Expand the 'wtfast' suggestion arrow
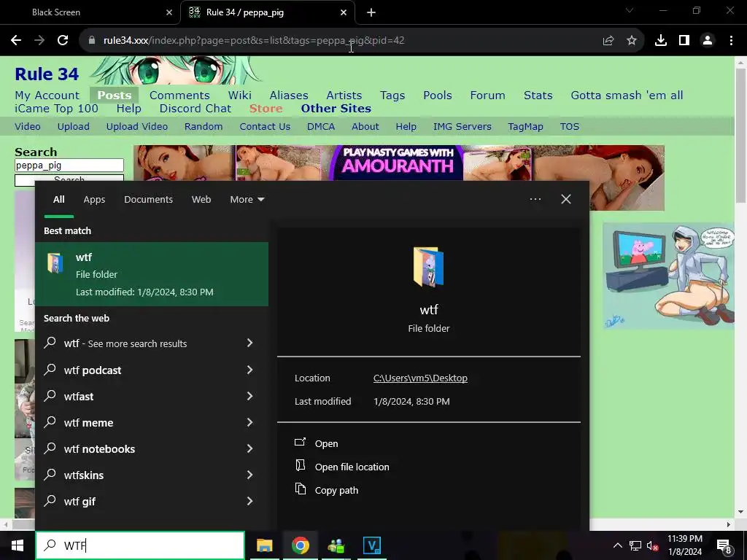The image size is (747, 560). (x=249, y=396)
